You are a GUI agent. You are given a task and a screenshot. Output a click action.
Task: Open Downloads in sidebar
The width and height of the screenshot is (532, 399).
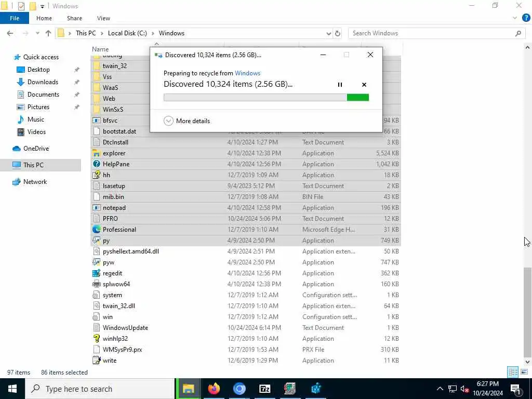click(43, 82)
